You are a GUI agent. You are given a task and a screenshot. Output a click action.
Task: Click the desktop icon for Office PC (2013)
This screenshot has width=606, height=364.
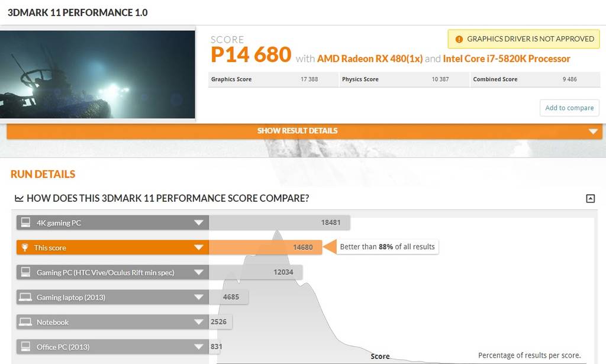click(25, 347)
